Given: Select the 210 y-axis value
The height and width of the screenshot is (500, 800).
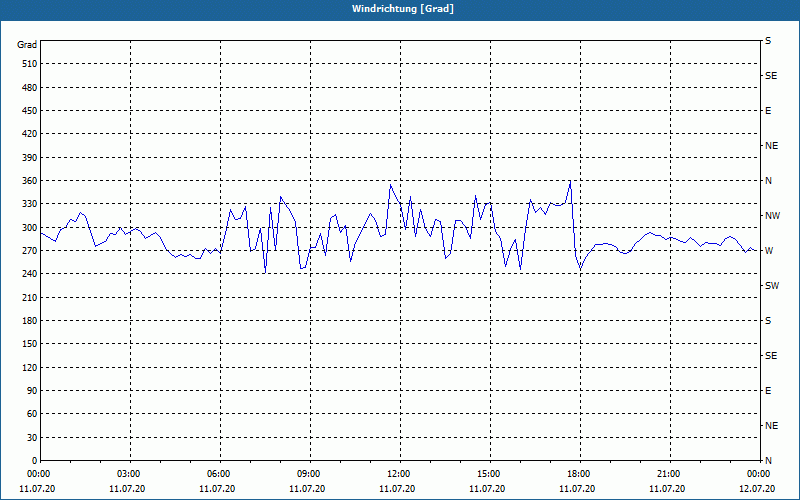Looking at the screenshot, I should coord(30,297).
